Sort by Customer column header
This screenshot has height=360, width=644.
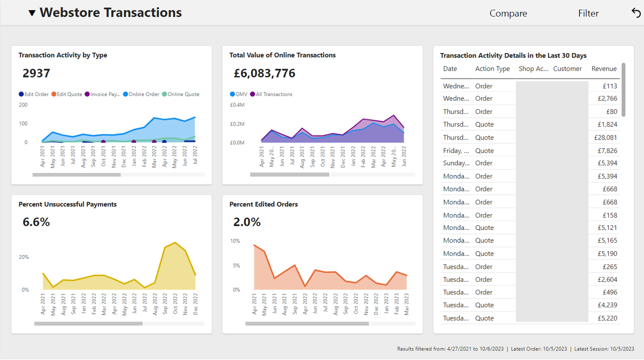(x=567, y=69)
